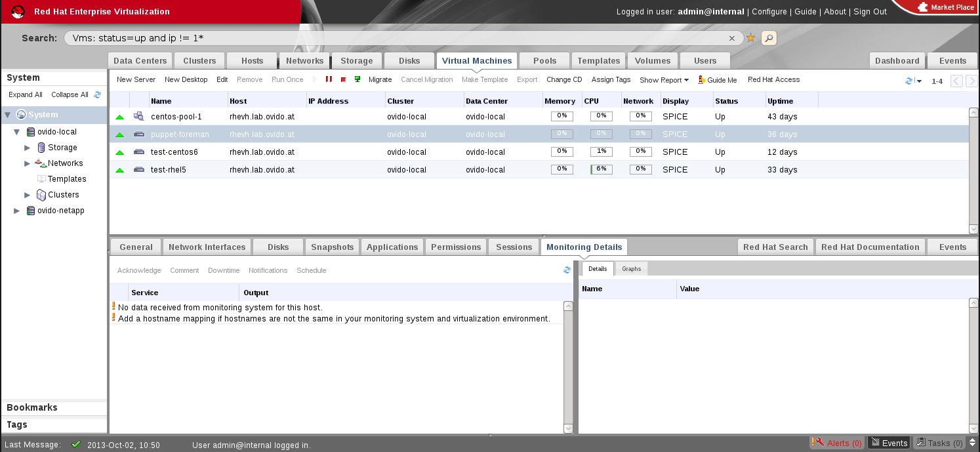This screenshot has width=980, height=452.
Task: Click the Alerts warning icon in footer
Action: 817,443
